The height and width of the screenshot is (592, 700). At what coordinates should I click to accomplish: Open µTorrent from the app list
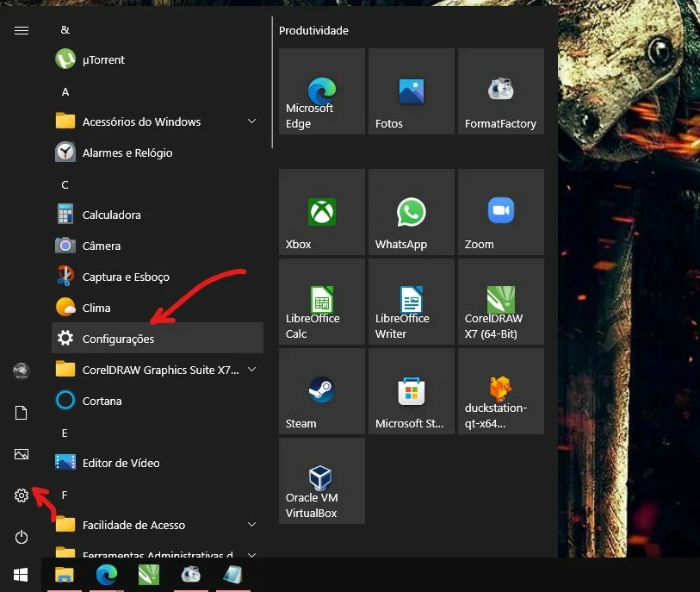point(158,59)
